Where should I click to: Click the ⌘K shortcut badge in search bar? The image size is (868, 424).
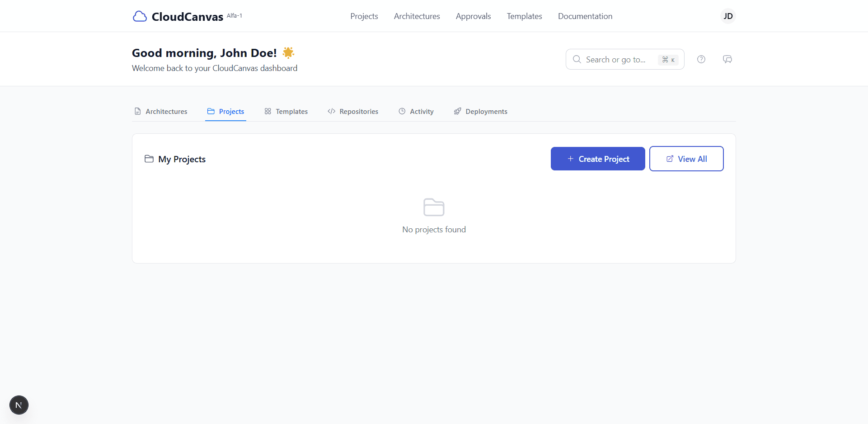(668, 59)
